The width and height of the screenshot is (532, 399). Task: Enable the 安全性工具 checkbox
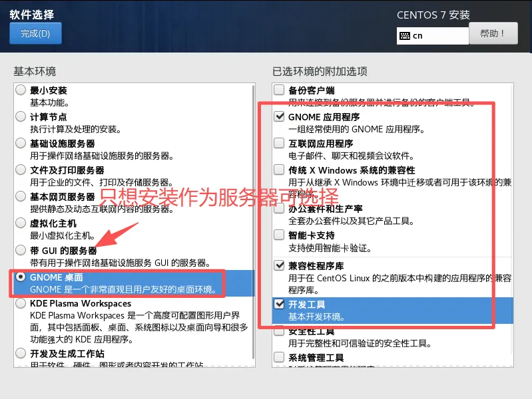point(279,331)
